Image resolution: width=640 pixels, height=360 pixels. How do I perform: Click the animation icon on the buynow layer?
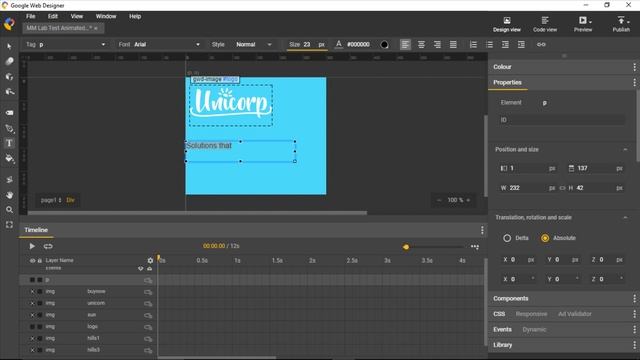coord(148,292)
